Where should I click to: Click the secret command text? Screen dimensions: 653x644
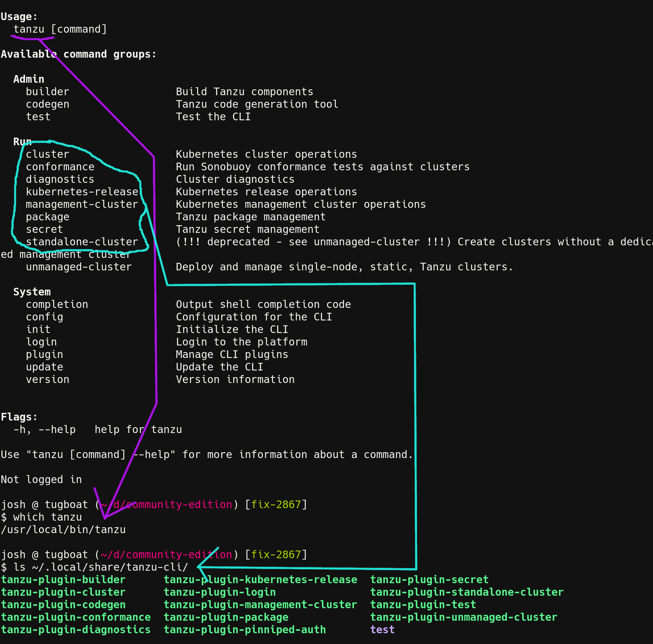click(x=44, y=229)
